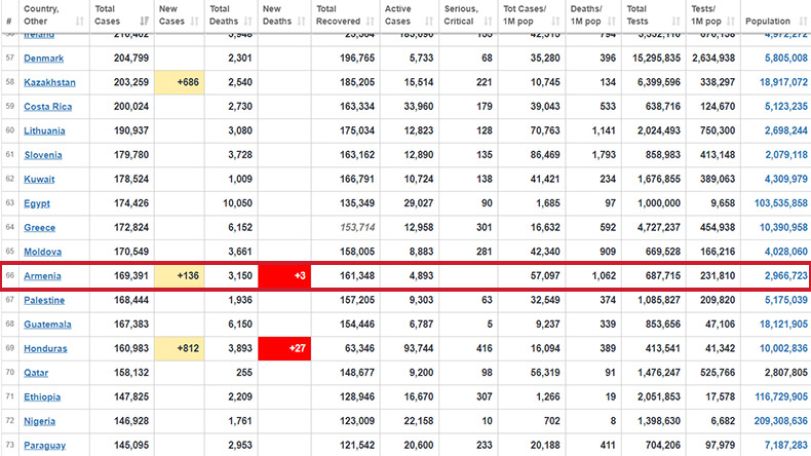Open Egypt's population link 103,535,858

pyautogui.click(x=780, y=203)
